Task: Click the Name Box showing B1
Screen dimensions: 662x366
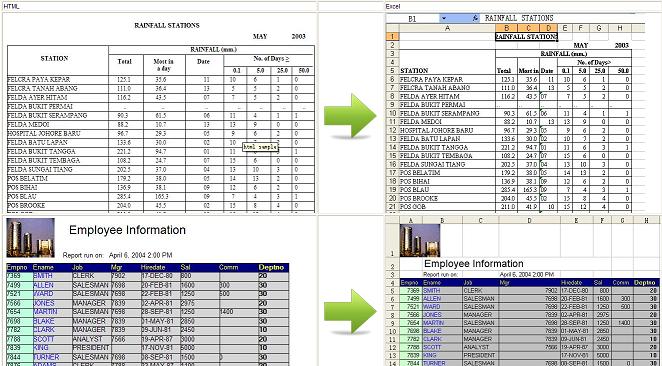Action: pyautogui.click(x=413, y=19)
